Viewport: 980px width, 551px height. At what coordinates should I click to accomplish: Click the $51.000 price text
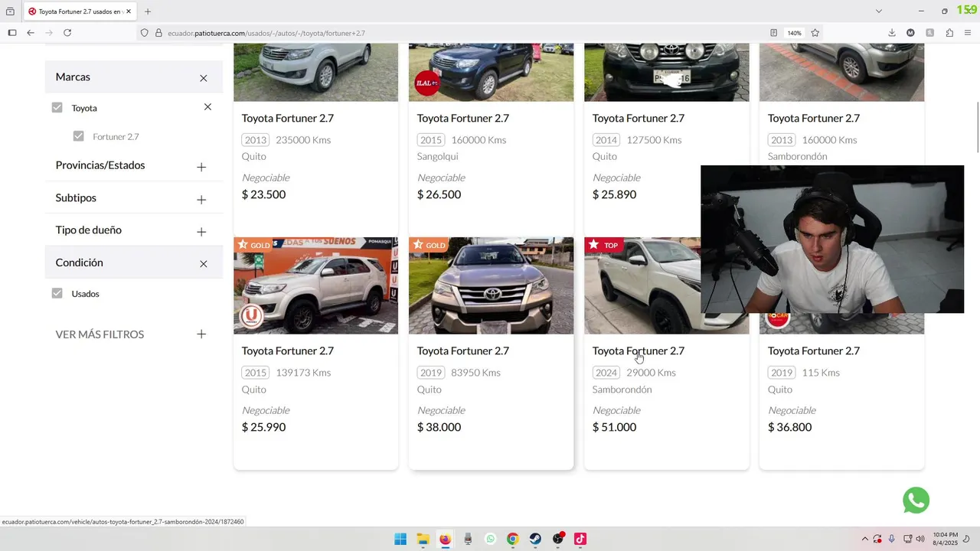click(x=614, y=427)
